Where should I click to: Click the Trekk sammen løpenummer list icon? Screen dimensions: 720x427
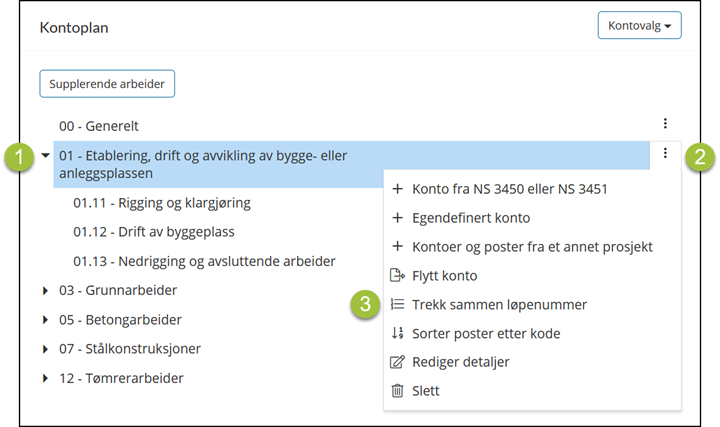[398, 304]
